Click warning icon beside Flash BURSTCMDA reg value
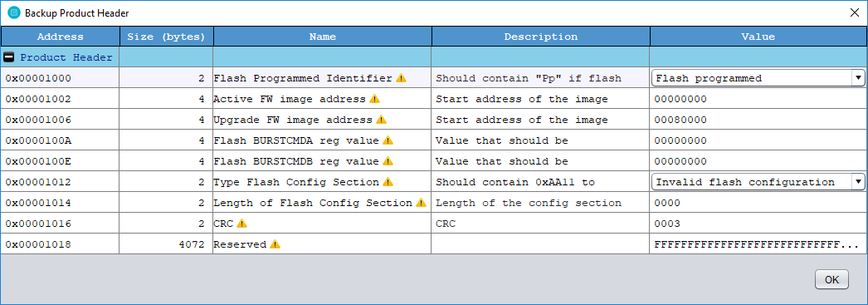This screenshot has height=305, width=868. [388, 140]
